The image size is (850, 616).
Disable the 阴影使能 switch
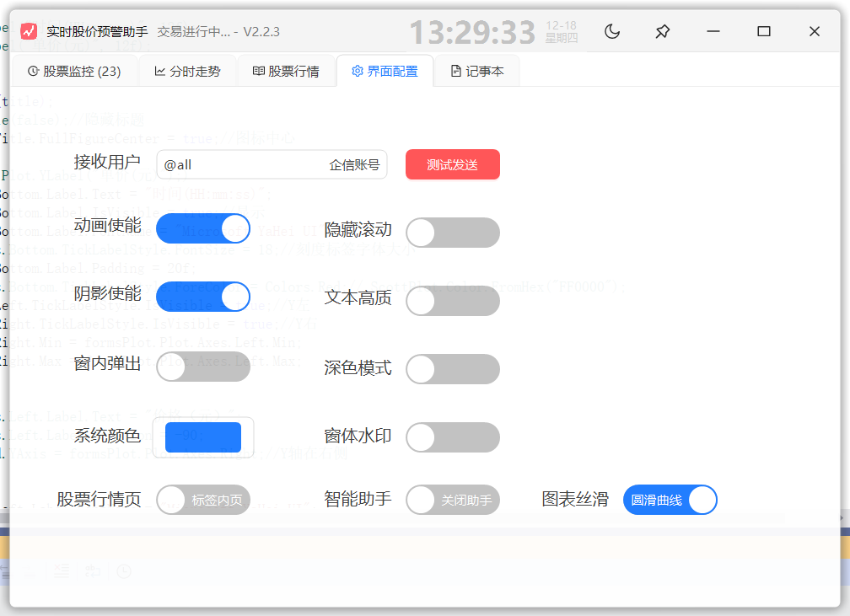click(203, 297)
